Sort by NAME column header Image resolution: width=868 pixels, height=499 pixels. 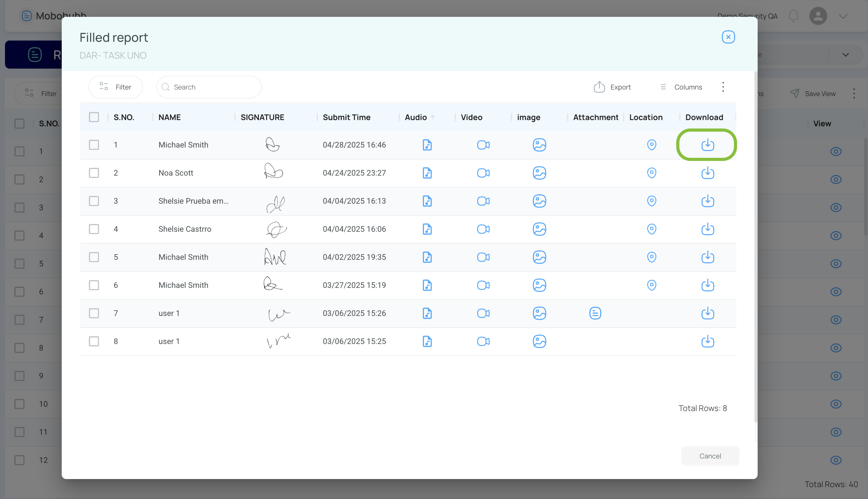pyautogui.click(x=170, y=117)
